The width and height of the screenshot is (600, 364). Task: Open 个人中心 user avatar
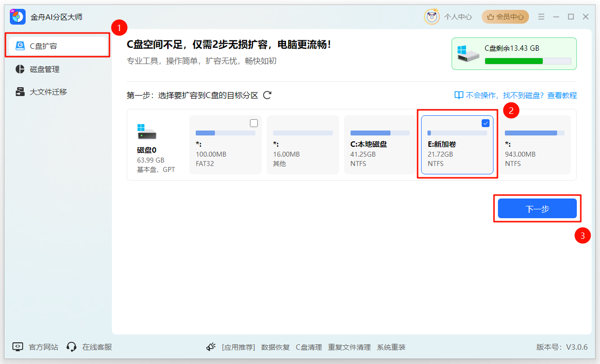point(432,17)
